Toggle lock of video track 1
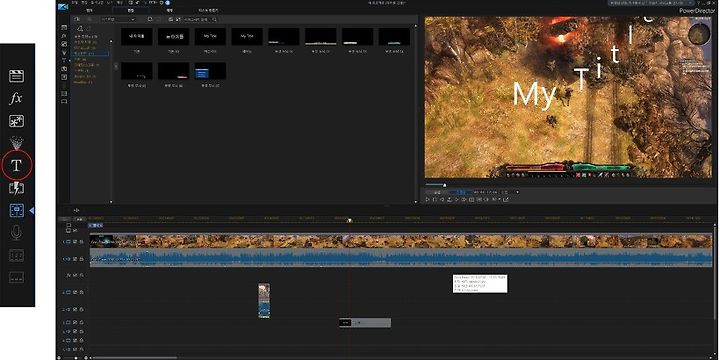Viewport: 720px width, 360px height. tap(81, 242)
